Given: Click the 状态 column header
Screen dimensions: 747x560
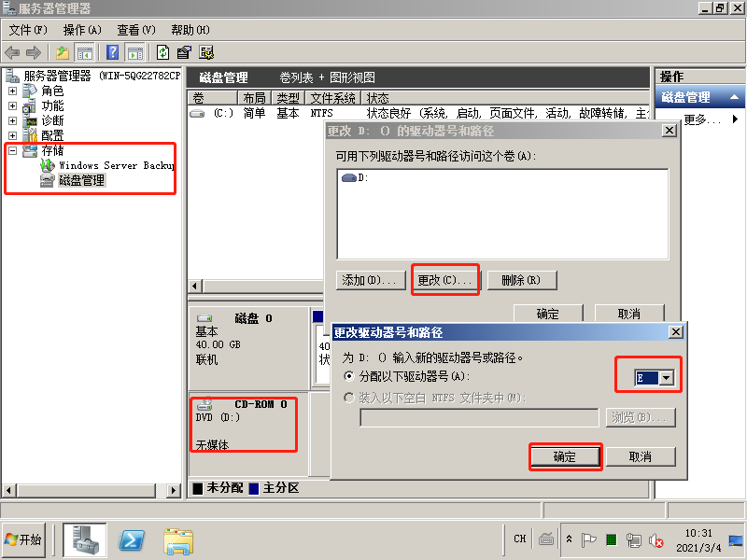Looking at the screenshot, I should (505, 98).
